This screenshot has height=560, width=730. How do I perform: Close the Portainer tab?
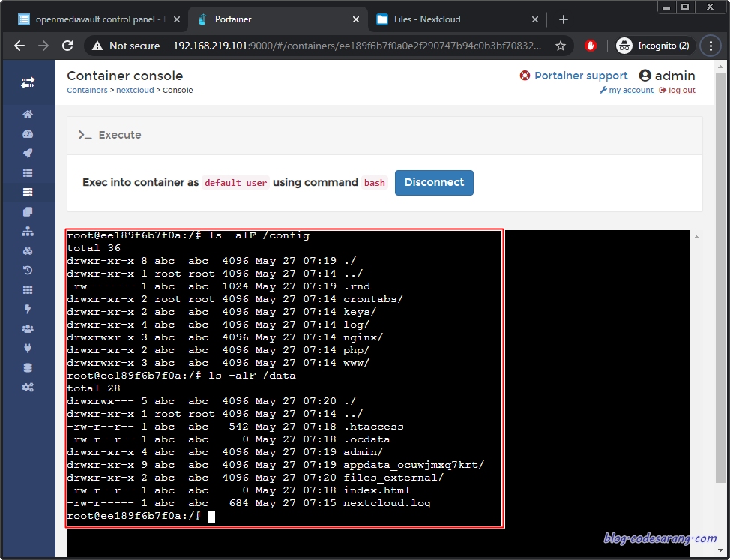tap(356, 19)
